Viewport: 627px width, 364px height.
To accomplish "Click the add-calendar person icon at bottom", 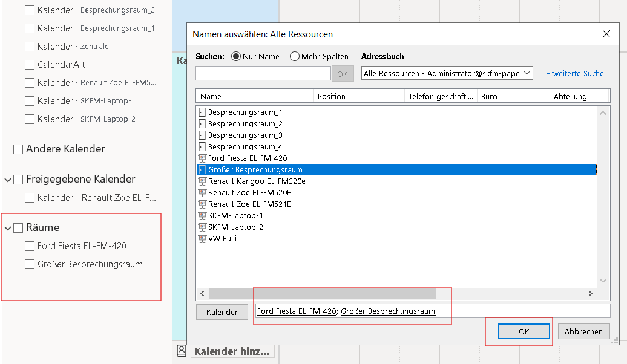I will click(181, 351).
